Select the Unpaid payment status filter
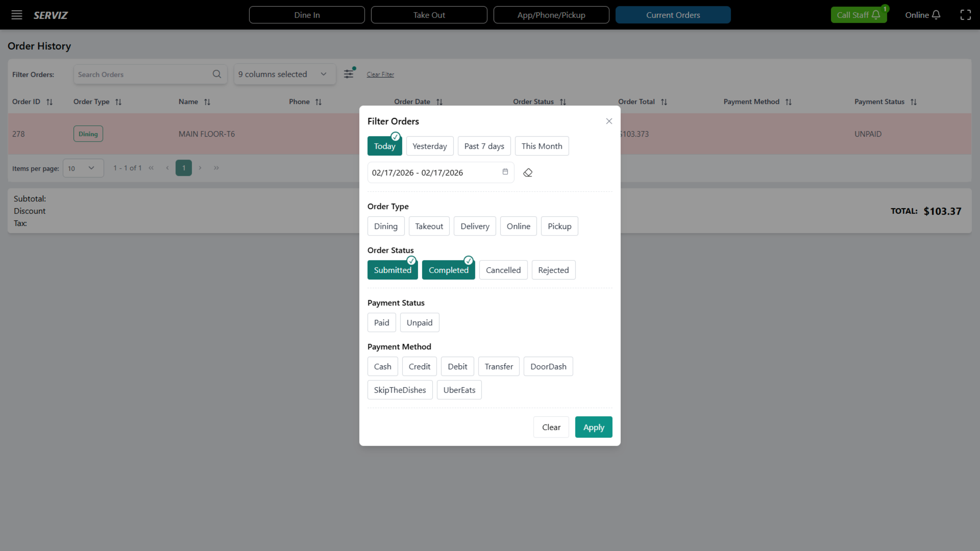 pyautogui.click(x=419, y=322)
